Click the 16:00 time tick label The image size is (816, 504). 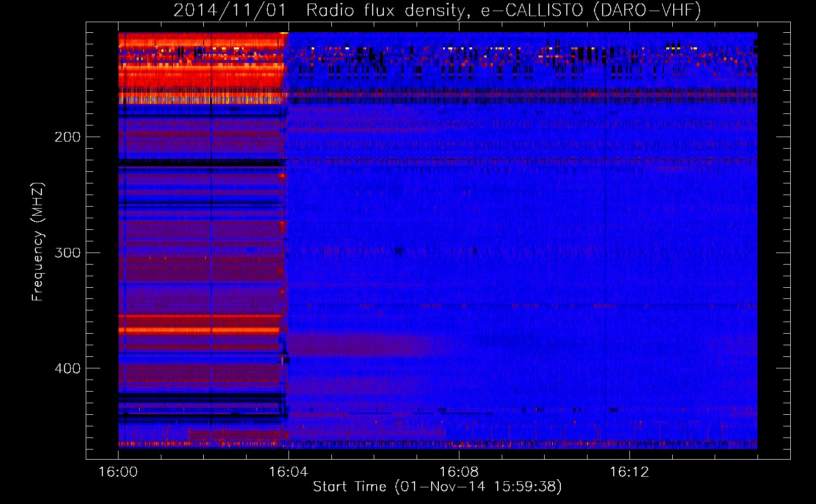pyautogui.click(x=118, y=472)
